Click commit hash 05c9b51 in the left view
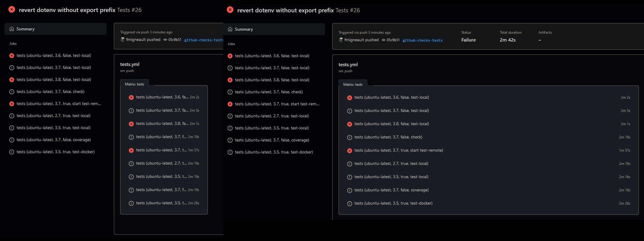Viewport: 644px width, 241px height. [175, 40]
